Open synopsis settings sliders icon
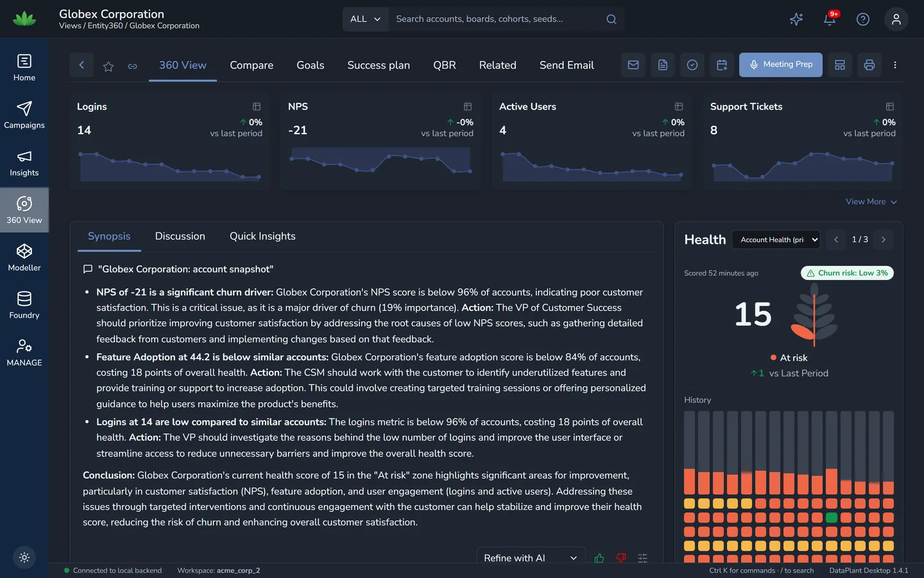Viewport: 924px width, 578px height. point(643,558)
